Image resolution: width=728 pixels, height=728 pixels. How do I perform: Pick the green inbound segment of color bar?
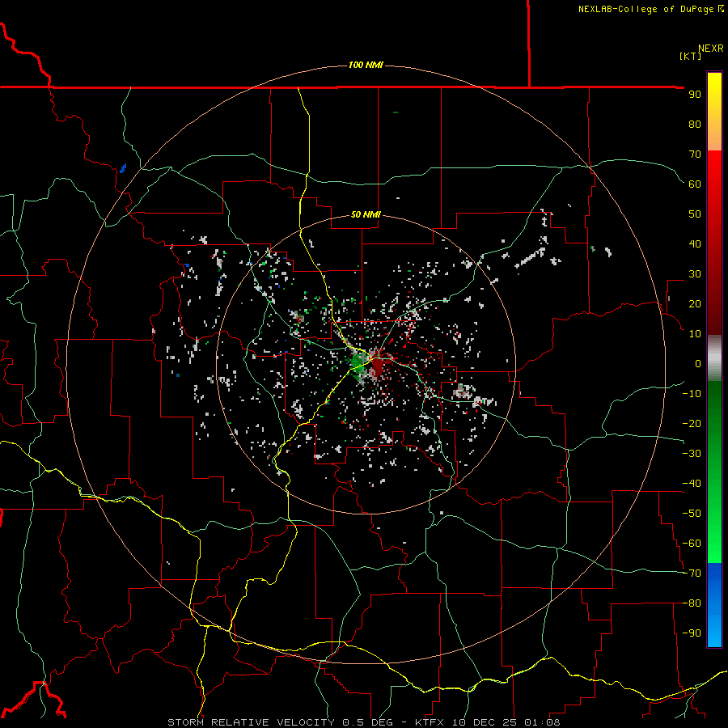(714, 472)
